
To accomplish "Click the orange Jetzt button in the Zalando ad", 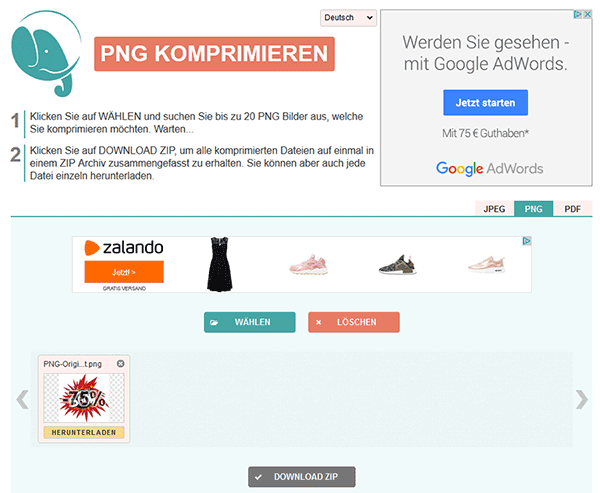I will coord(124,272).
